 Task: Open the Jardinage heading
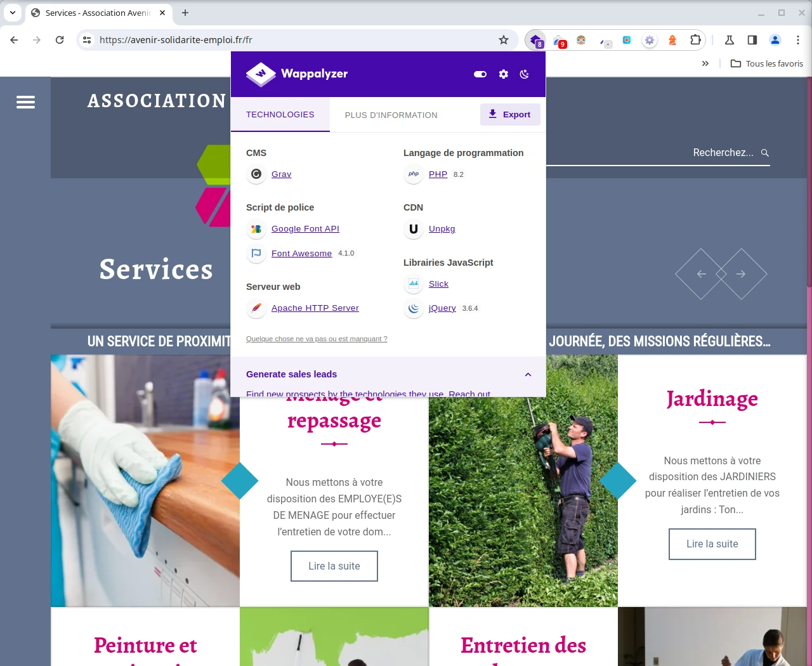click(x=712, y=399)
